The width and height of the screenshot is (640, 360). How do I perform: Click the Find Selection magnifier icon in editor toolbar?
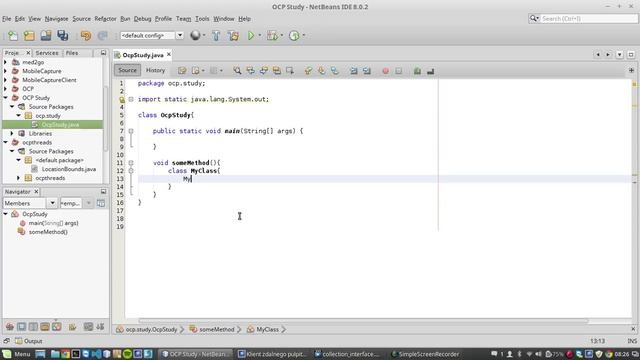(237, 71)
